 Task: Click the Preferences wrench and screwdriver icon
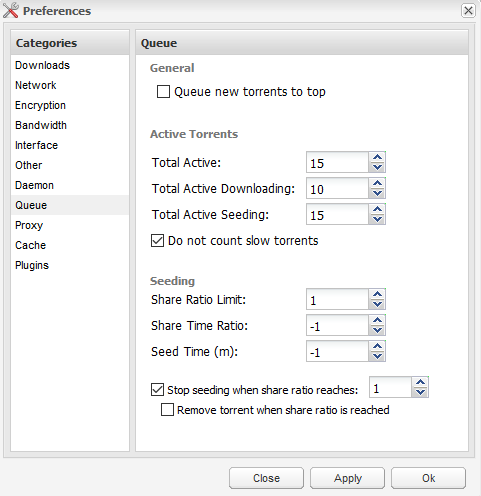click(10, 10)
